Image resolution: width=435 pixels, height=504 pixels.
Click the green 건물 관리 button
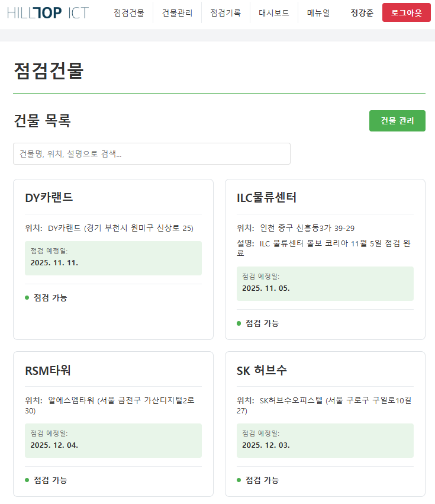click(397, 121)
